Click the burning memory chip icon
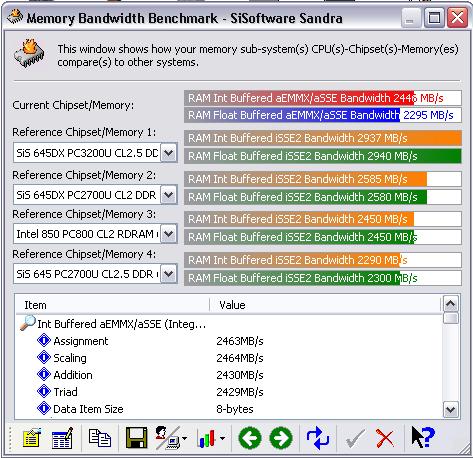The height and width of the screenshot is (458, 473). tap(29, 53)
